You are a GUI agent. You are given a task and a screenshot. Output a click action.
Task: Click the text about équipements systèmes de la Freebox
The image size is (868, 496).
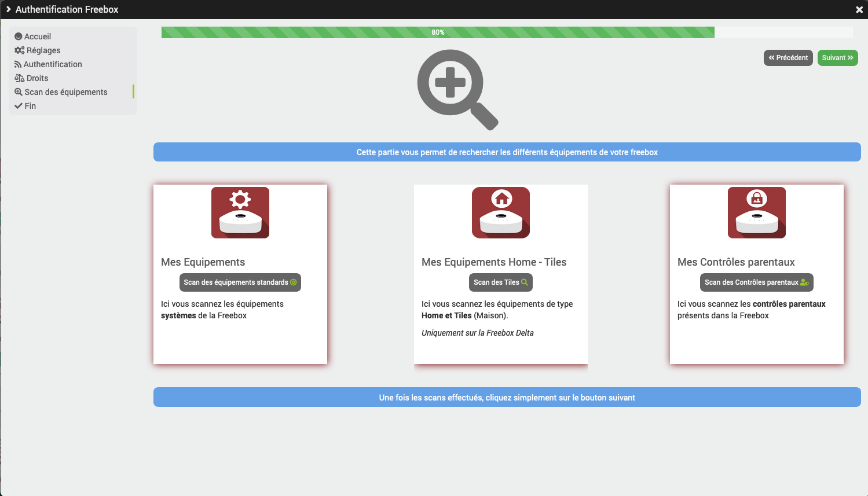click(222, 310)
